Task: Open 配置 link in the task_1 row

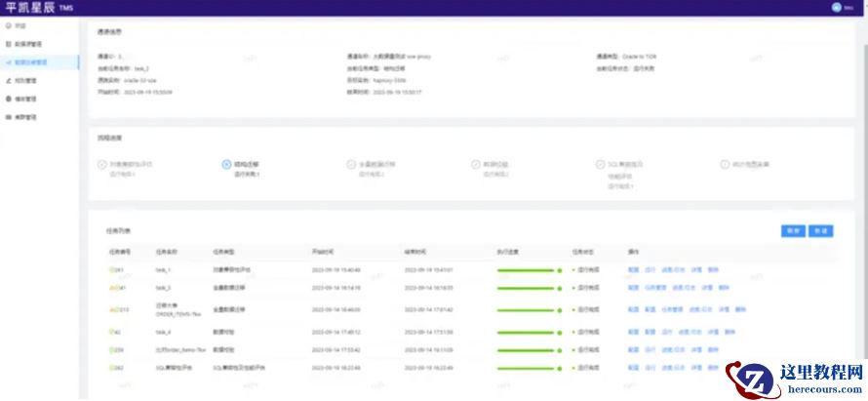Action: point(633,270)
